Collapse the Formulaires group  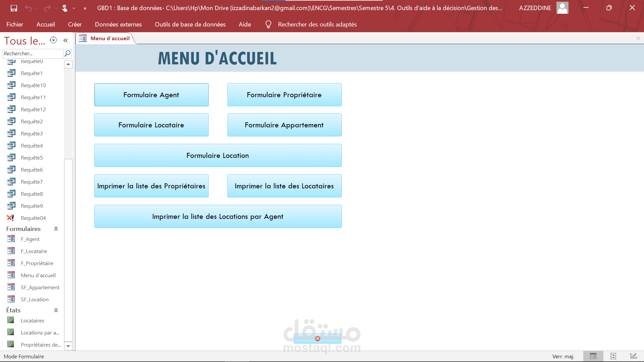coord(56,229)
